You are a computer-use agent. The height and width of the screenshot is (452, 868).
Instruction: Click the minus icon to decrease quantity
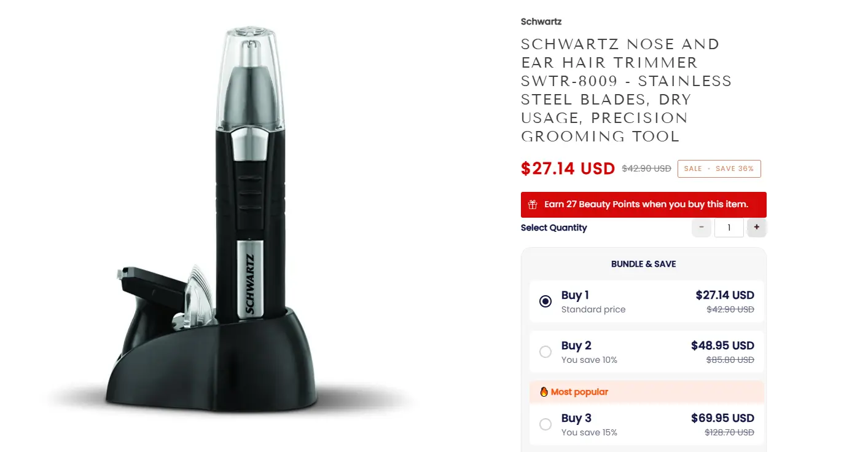[x=702, y=228]
